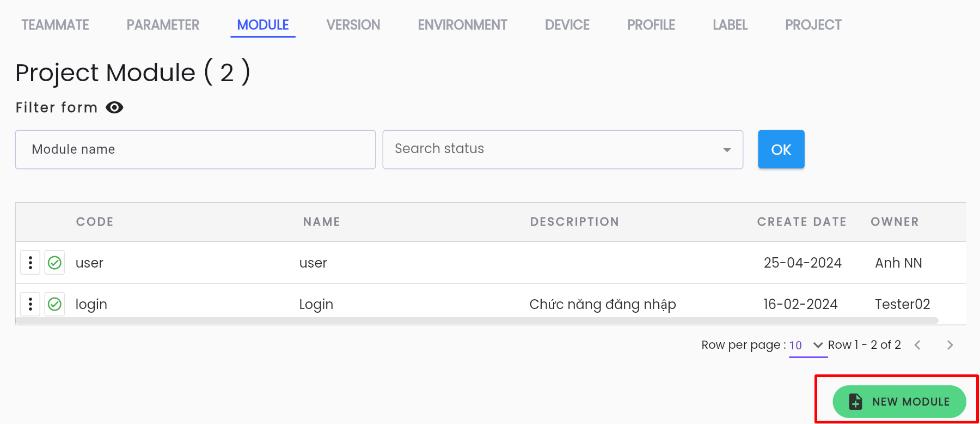
Task: Click the OWNER column header
Action: click(895, 222)
